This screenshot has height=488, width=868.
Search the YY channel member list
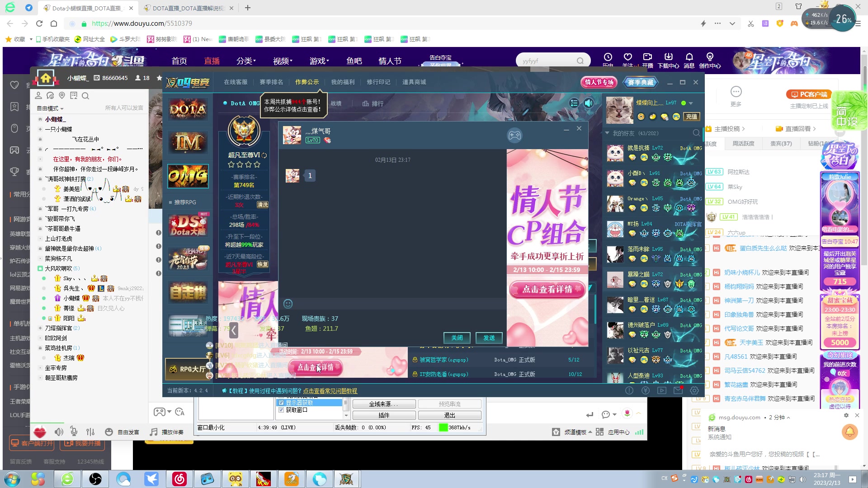coord(85,96)
